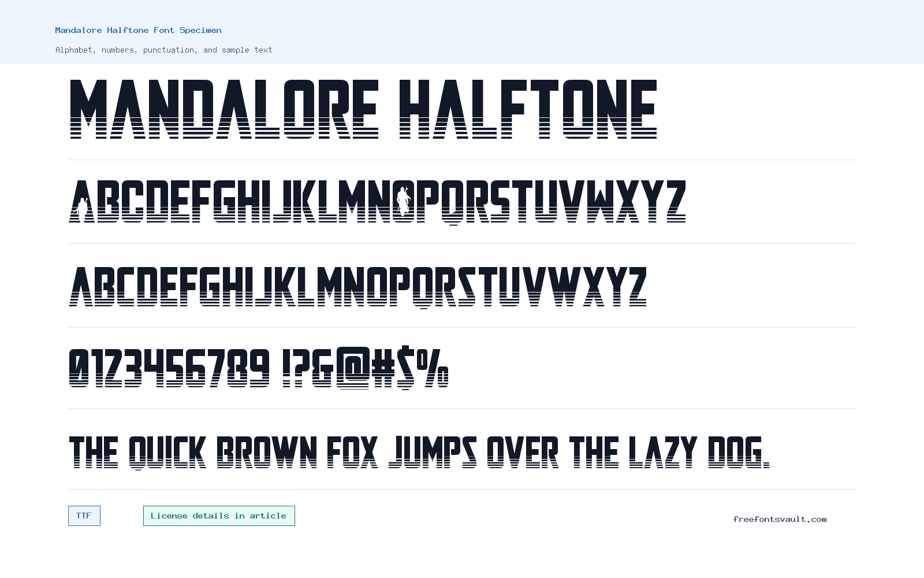Viewport: 924px width, 578px height.
Task: Click the silhouette figure inside letter O
Action: pos(403,201)
